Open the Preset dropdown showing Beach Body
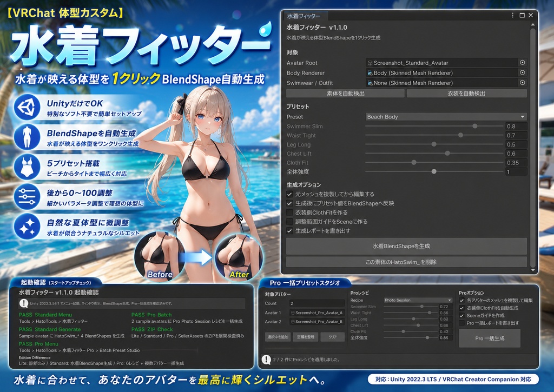 [x=446, y=117]
